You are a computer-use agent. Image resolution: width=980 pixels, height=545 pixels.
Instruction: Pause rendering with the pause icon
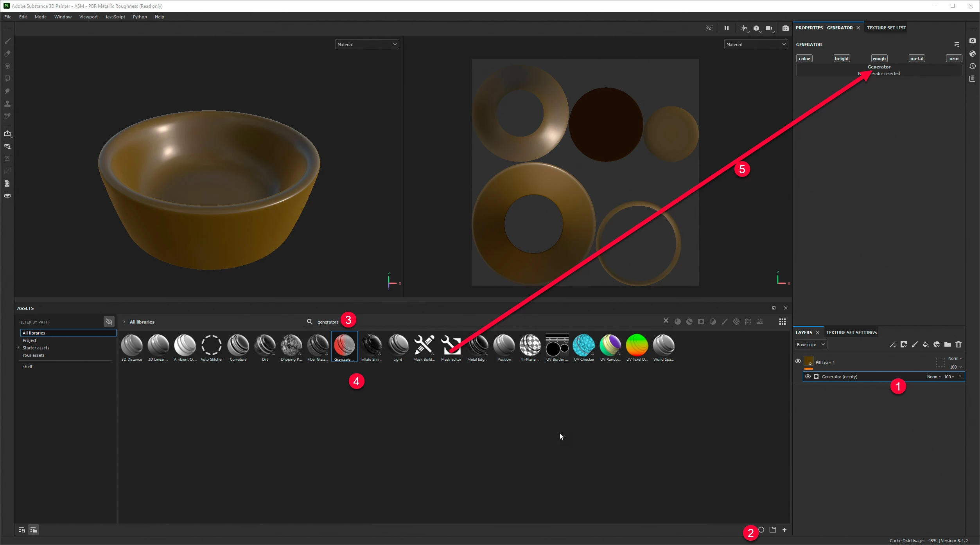pyautogui.click(x=726, y=28)
